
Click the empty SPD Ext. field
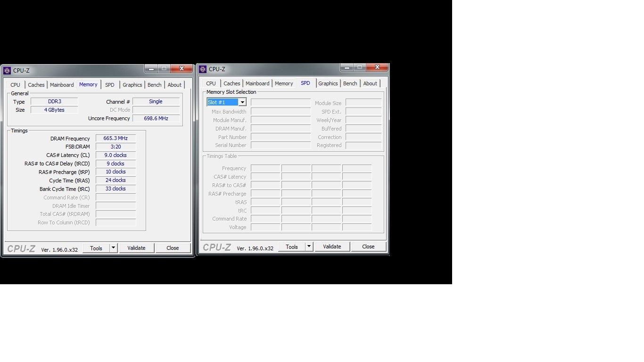coord(363,111)
